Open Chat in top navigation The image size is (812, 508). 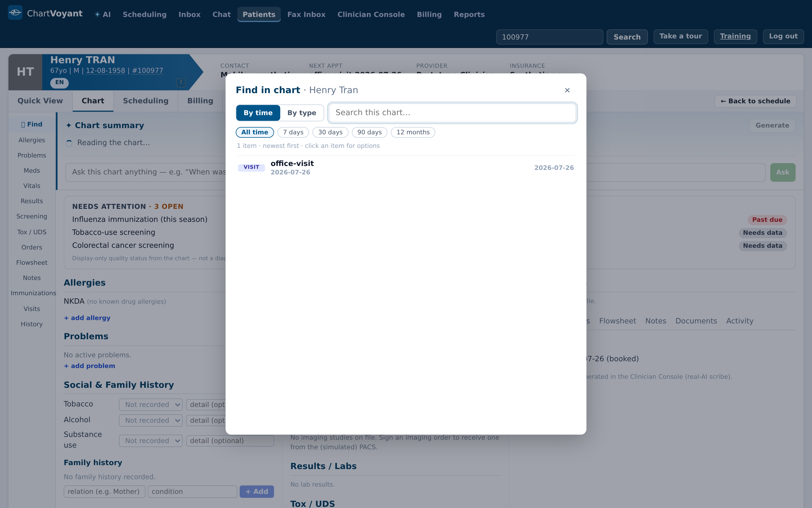coord(221,14)
